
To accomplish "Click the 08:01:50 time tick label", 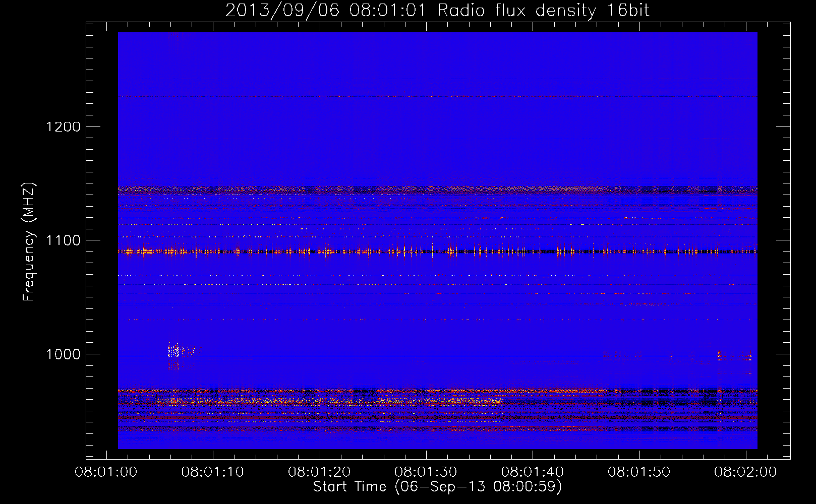I will tap(639, 472).
